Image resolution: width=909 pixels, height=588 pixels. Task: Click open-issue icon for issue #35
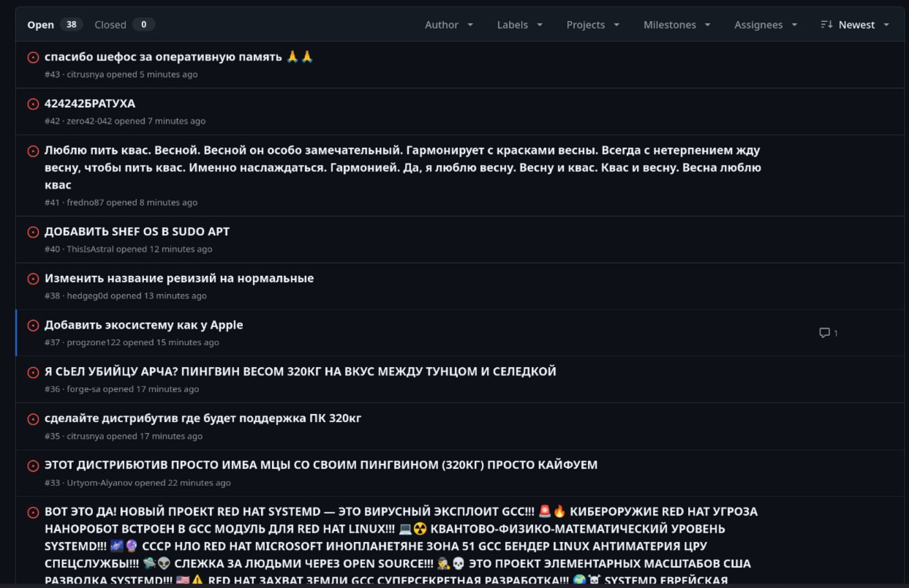tap(33, 419)
